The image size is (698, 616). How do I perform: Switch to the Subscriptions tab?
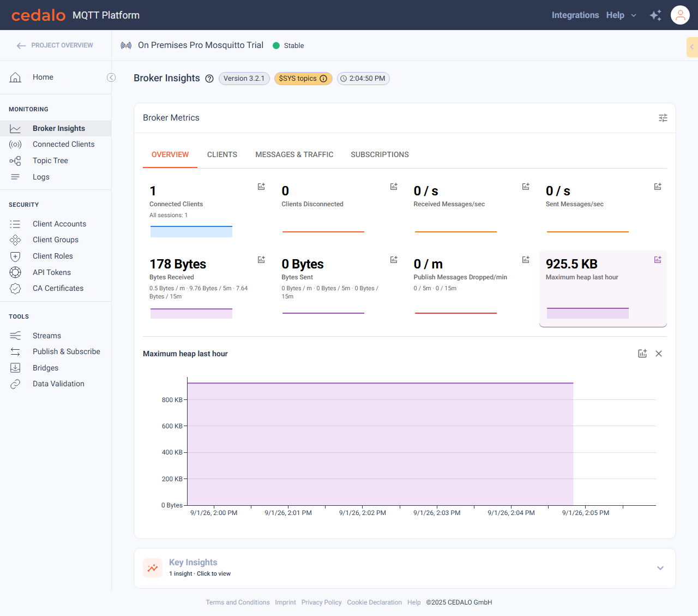tap(380, 155)
